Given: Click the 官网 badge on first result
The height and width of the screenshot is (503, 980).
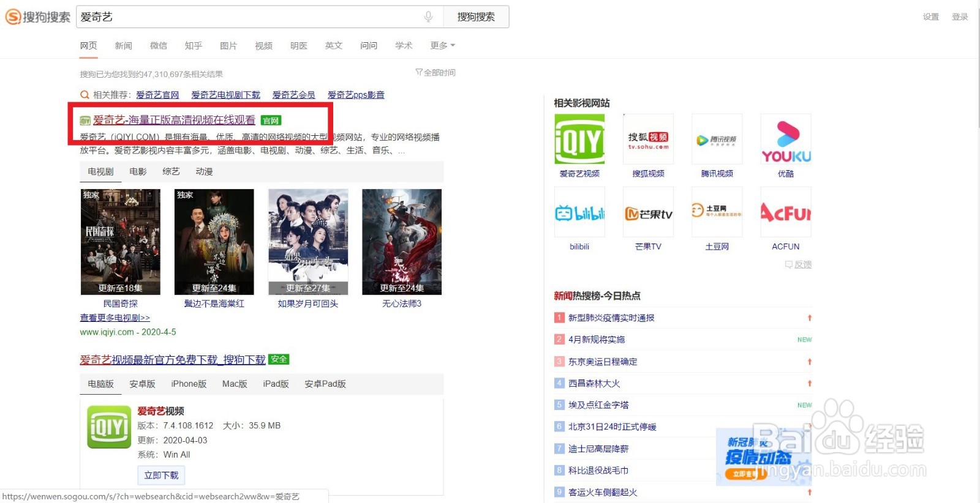Looking at the screenshot, I should [271, 121].
